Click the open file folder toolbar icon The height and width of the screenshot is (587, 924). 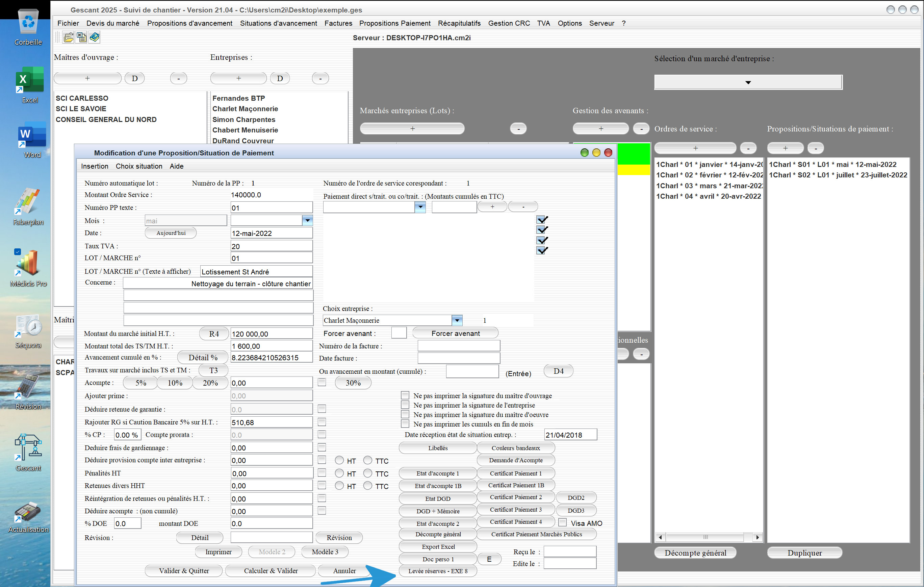coord(68,37)
